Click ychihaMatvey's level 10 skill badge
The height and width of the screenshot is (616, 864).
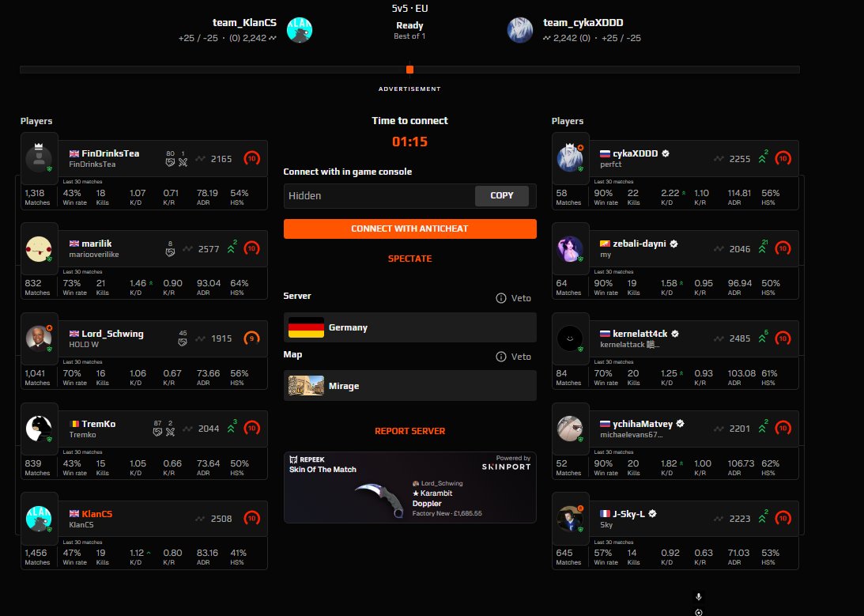tap(783, 428)
